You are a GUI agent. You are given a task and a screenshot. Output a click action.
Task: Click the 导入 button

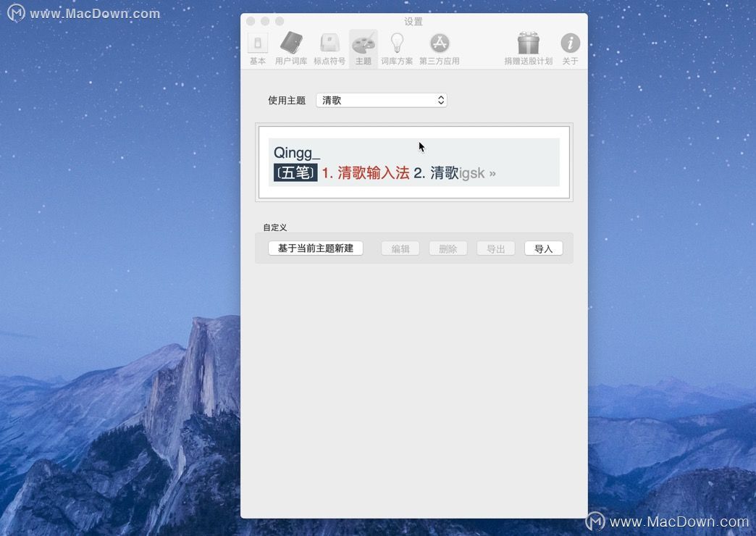coord(543,248)
